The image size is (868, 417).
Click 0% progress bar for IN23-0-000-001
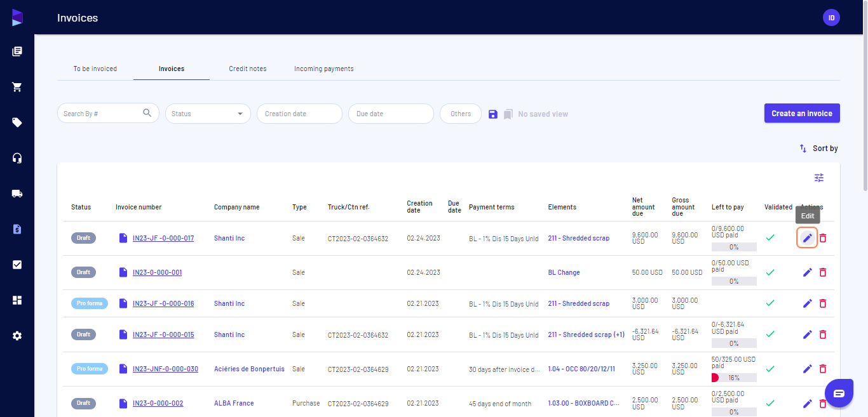point(734,281)
